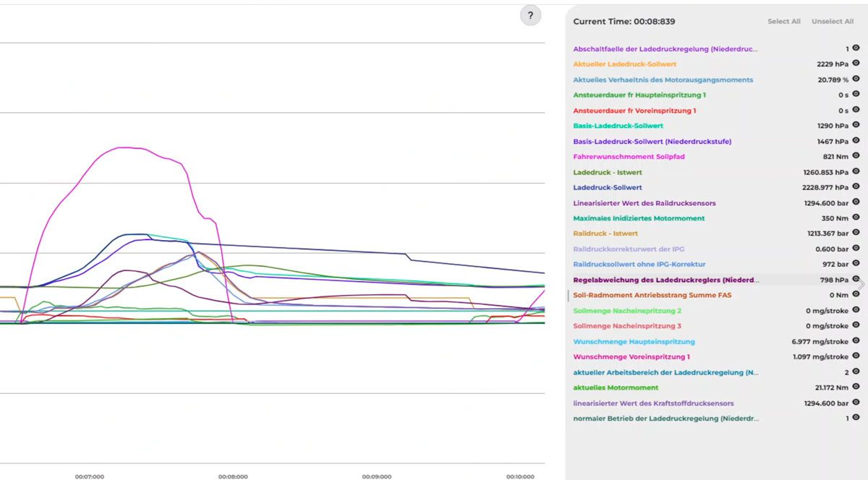This screenshot has width=868, height=480.
Task: Hide the Aktueller Ladedruck-Sollwert signal via eye icon
Action: pyautogui.click(x=856, y=64)
